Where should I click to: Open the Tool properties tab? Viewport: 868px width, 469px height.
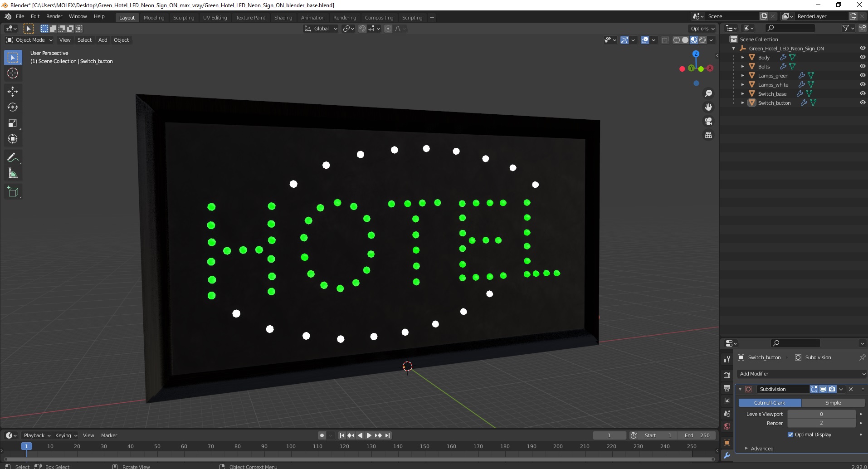pos(727,359)
